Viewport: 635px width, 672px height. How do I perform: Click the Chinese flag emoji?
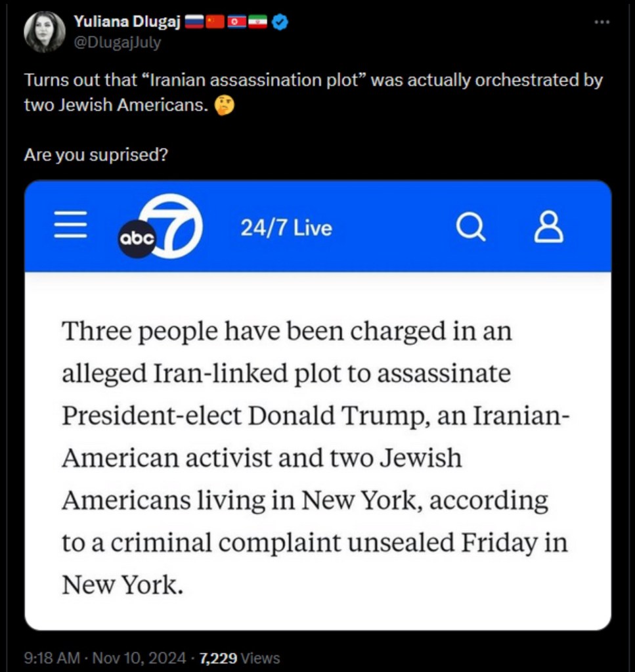(x=215, y=23)
